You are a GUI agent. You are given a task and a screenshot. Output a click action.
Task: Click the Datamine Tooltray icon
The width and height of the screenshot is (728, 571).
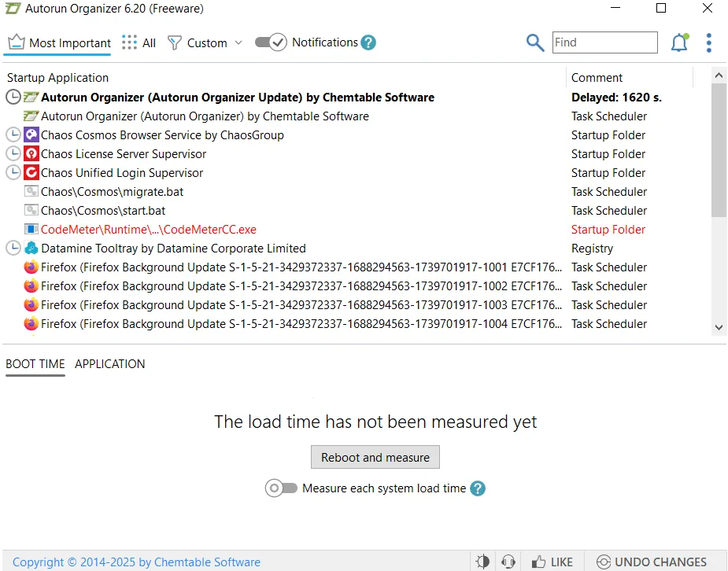pyautogui.click(x=31, y=249)
